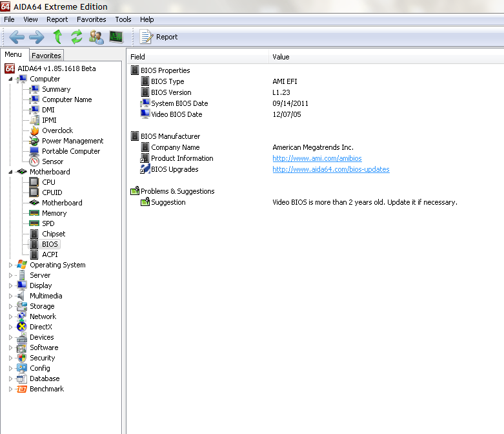Click the Report toolbar button
Image resolution: width=504 pixels, height=434 pixels.
pyautogui.click(x=159, y=37)
